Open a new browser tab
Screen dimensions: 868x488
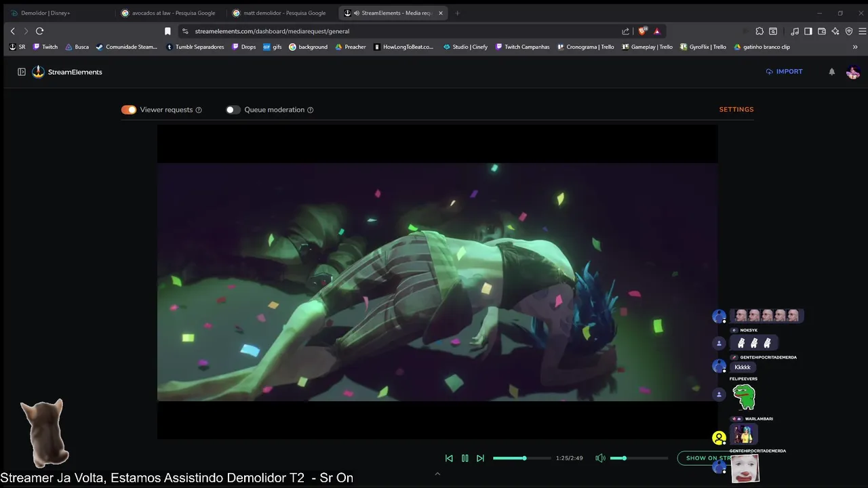[457, 13]
